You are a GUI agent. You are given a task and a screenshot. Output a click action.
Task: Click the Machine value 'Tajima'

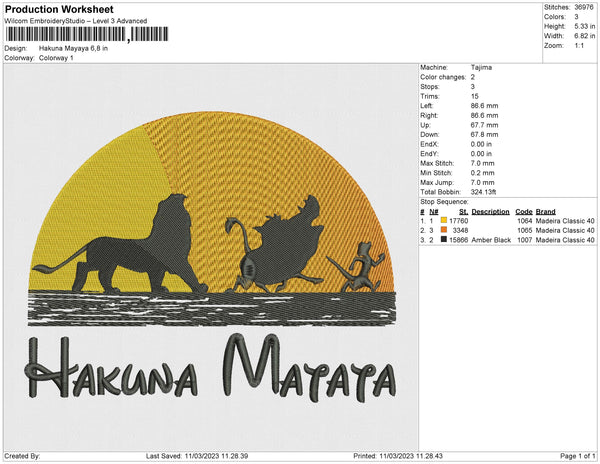(481, 67)
